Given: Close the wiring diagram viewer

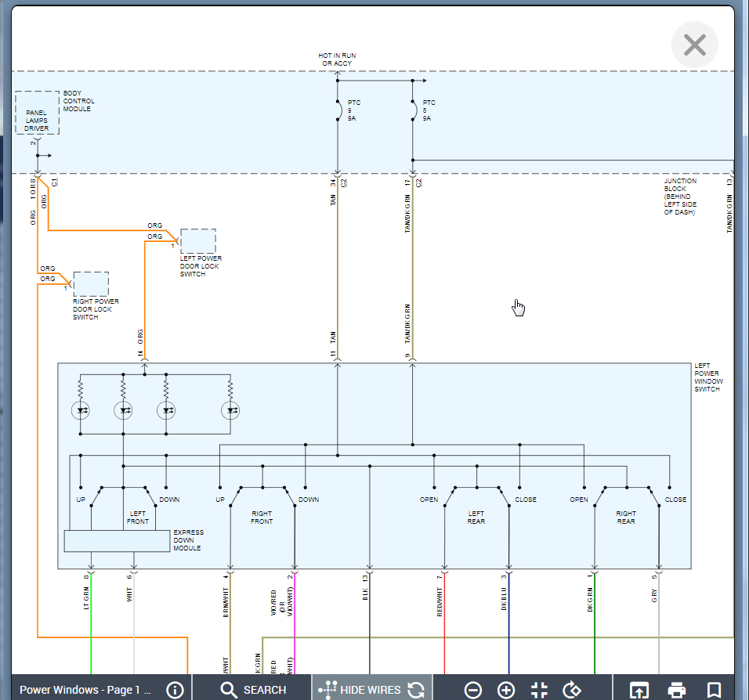Looking at the screenshot, I should coord(694,45).
